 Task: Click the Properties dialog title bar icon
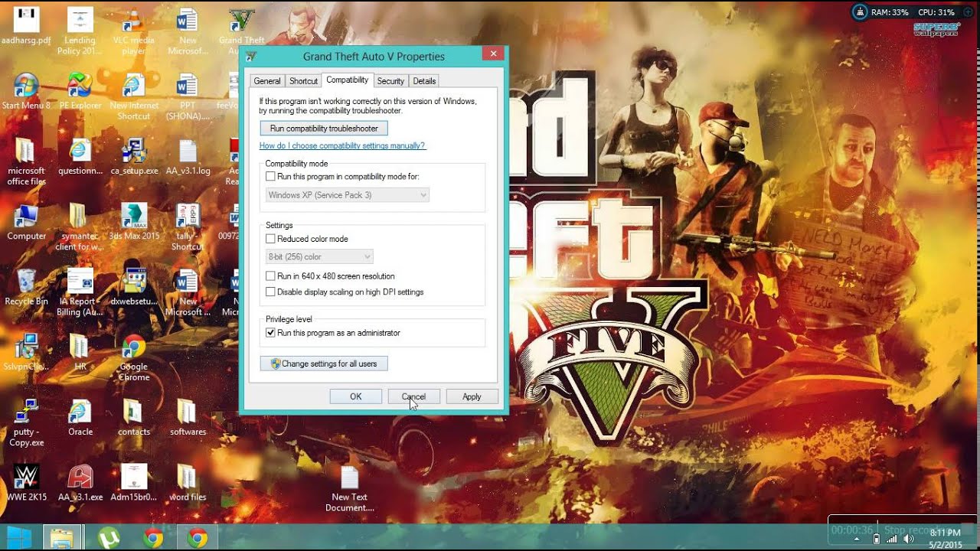coord(251,57)
